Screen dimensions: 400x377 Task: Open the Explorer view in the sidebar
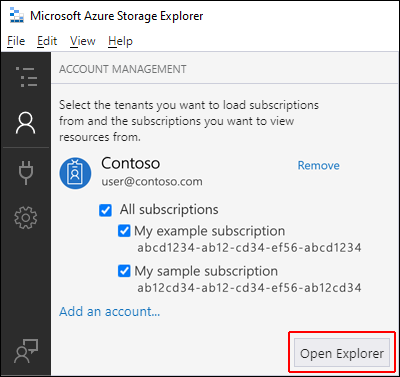coord(26,77)
